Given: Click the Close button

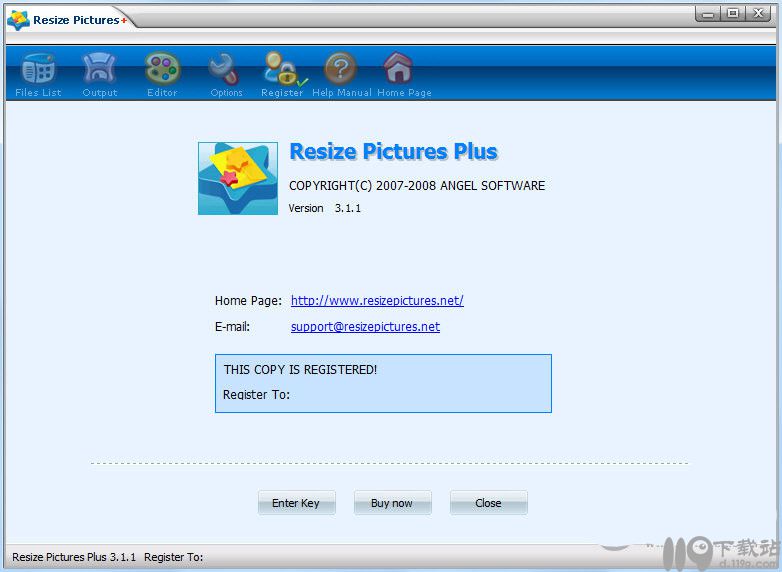Looking at the screenshot, I should click(488, 503).
